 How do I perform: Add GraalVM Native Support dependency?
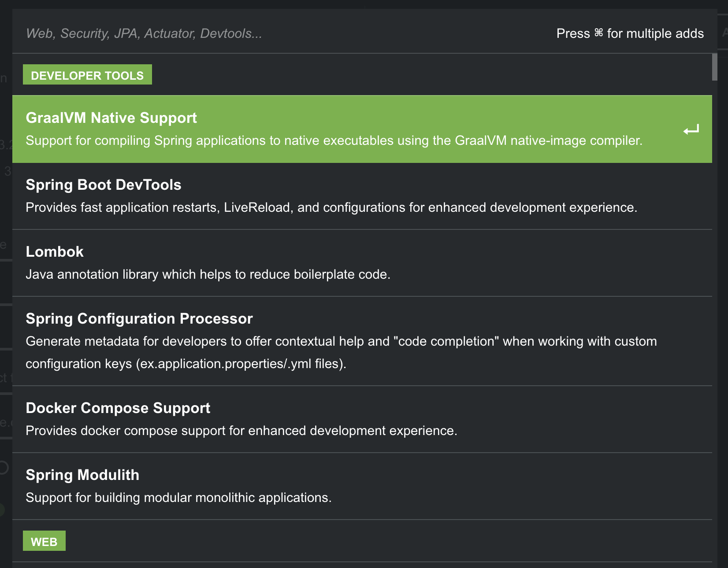pyautogui.click(x=111, y=118)
